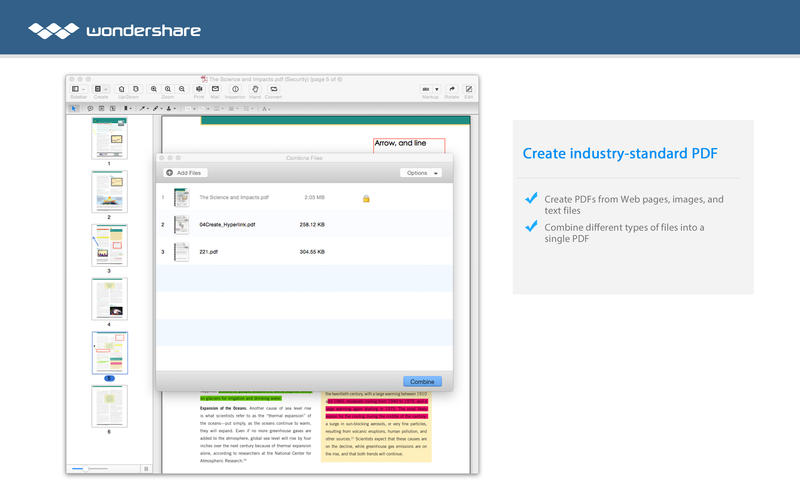Open the Mail icon in toolbar
800x500 pixels.
click(215, 89)
